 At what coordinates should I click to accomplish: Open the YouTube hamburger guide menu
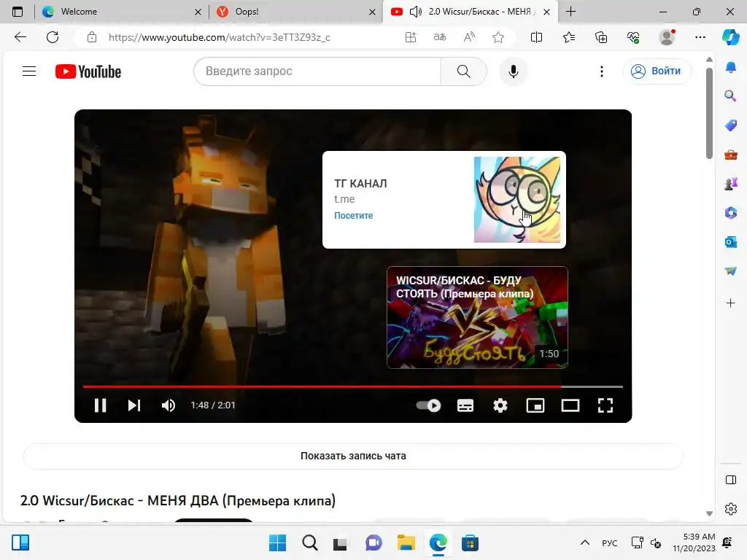29,71
